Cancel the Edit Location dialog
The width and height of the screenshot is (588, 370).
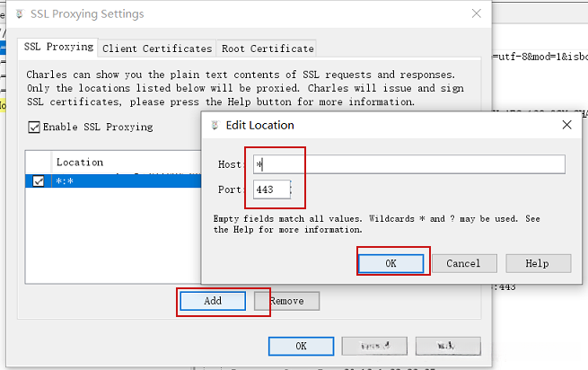click(463, 263)
